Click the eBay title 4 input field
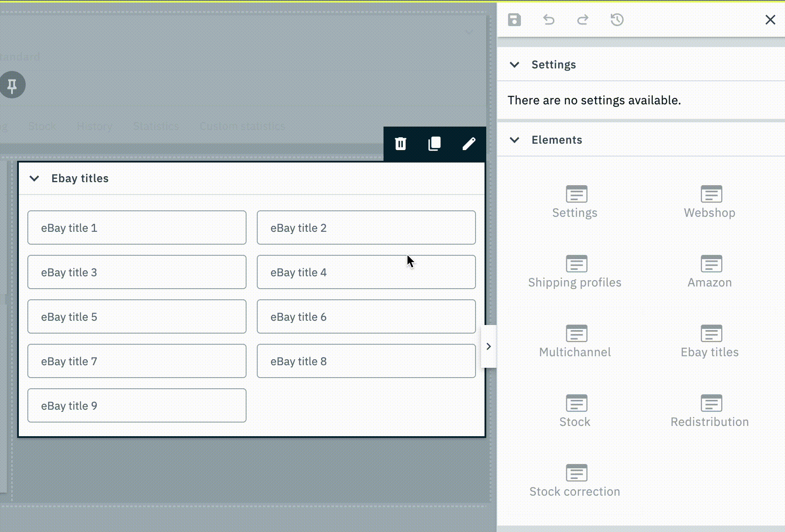The image size is (785, 532). tap(366, 272)
